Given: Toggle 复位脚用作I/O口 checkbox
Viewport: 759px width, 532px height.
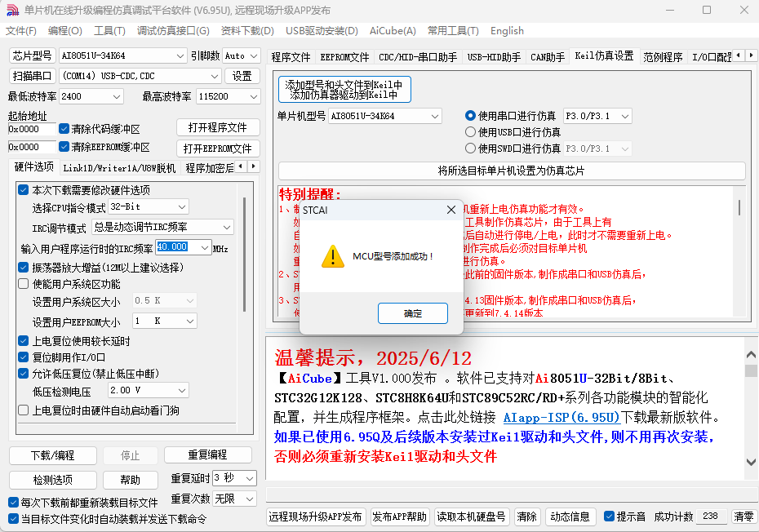Looking at the screenshot, I should tap(23, 357).
